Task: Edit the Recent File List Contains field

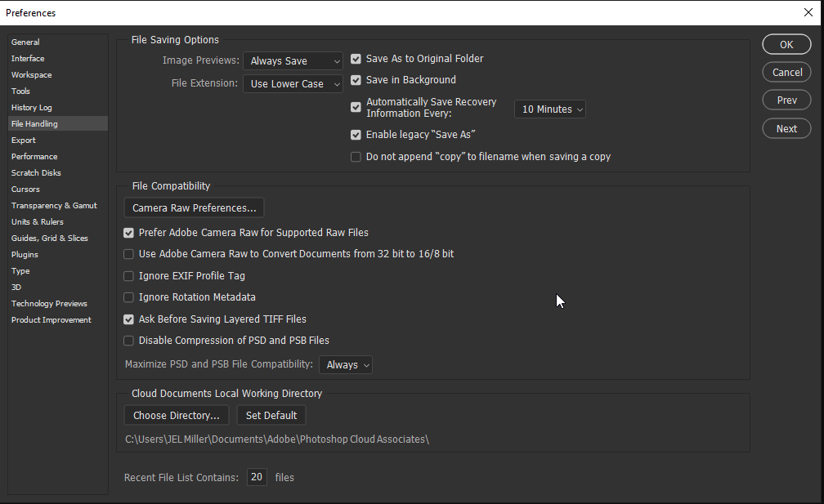Action: (256, 477)
